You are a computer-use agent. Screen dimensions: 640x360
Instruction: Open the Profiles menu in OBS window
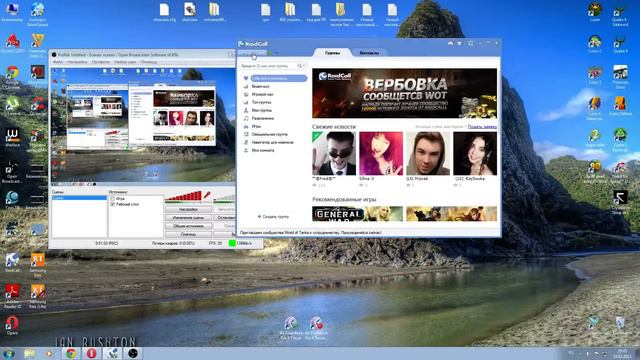tap(101, 62)
